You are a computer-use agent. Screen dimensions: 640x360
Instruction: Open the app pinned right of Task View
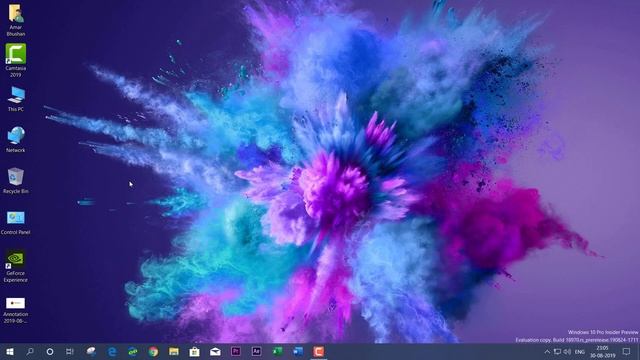[x=91, y=351]
